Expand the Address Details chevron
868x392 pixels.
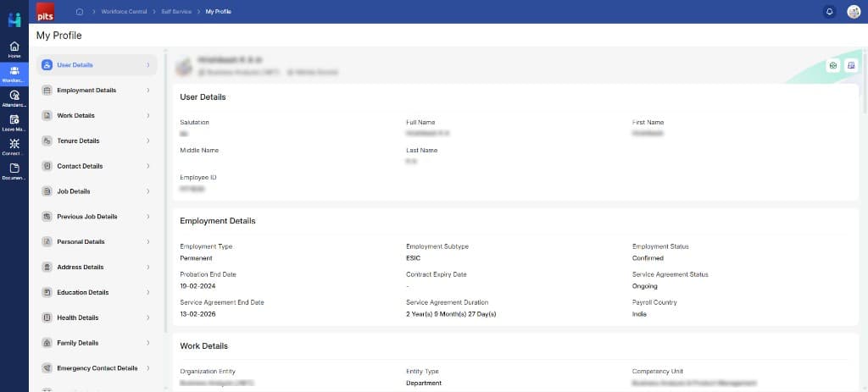(147, 267)
